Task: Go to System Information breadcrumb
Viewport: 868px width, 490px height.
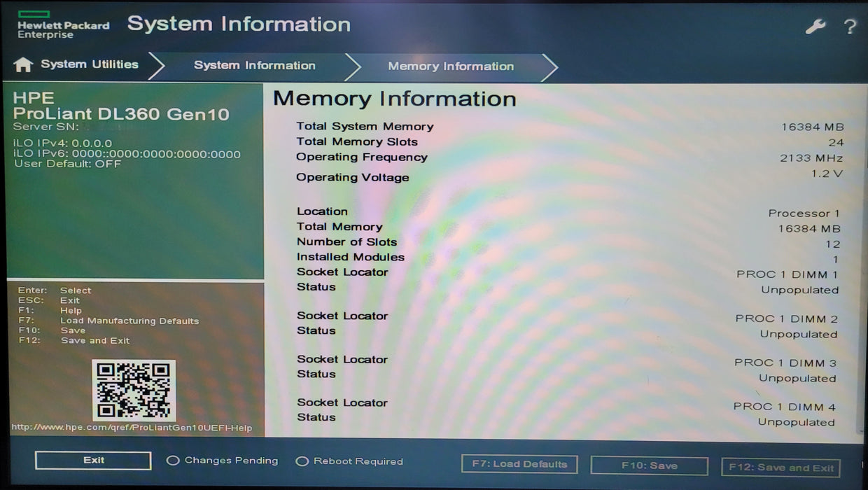Action: click(x=255, y=66)
